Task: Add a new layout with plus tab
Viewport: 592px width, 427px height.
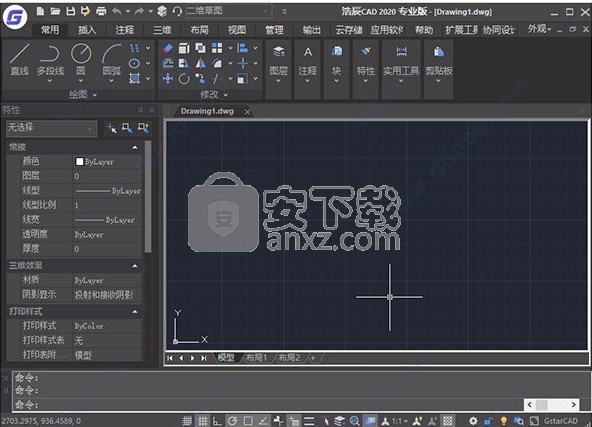Action: pos(313,358)
